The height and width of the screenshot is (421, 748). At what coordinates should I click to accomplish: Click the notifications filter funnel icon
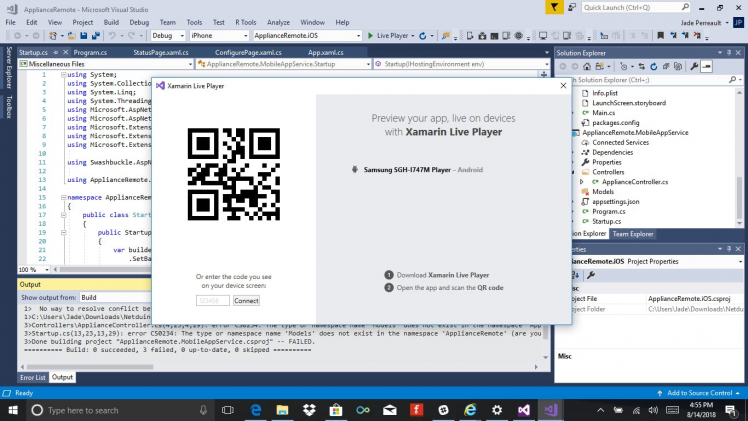[555, 6]
